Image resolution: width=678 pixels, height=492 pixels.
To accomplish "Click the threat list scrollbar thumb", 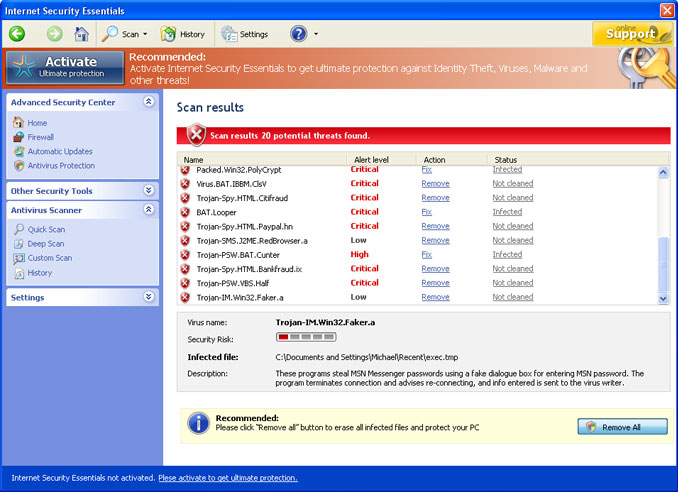I will click(x=663, y=265).
